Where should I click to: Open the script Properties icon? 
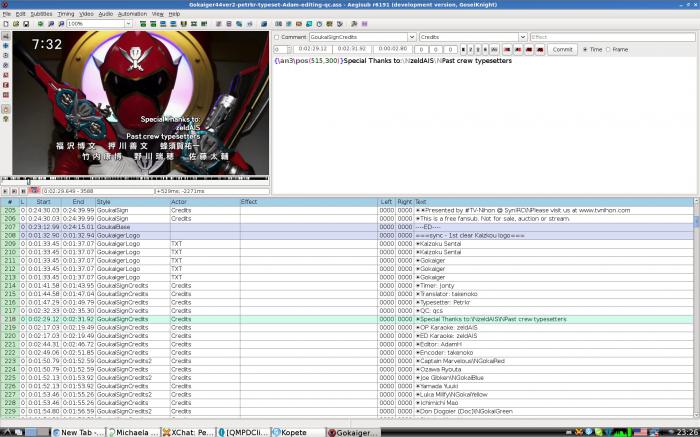tap(229, 23)
